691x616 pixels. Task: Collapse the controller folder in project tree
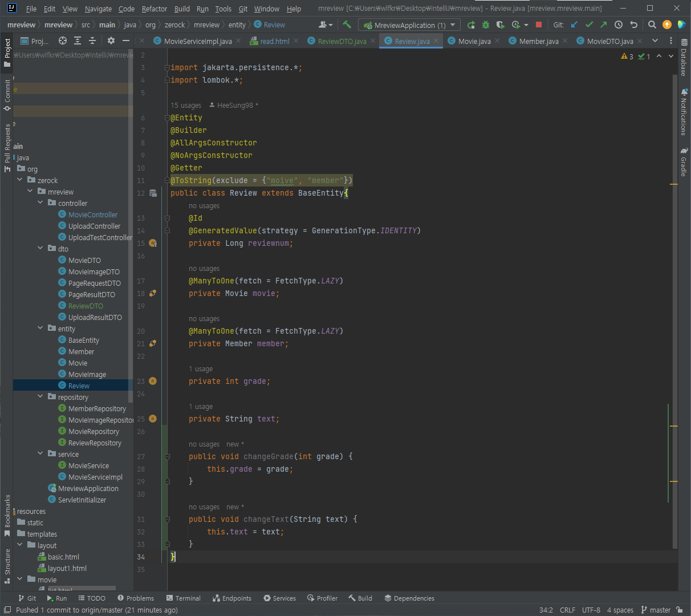(x=40, y=202)
